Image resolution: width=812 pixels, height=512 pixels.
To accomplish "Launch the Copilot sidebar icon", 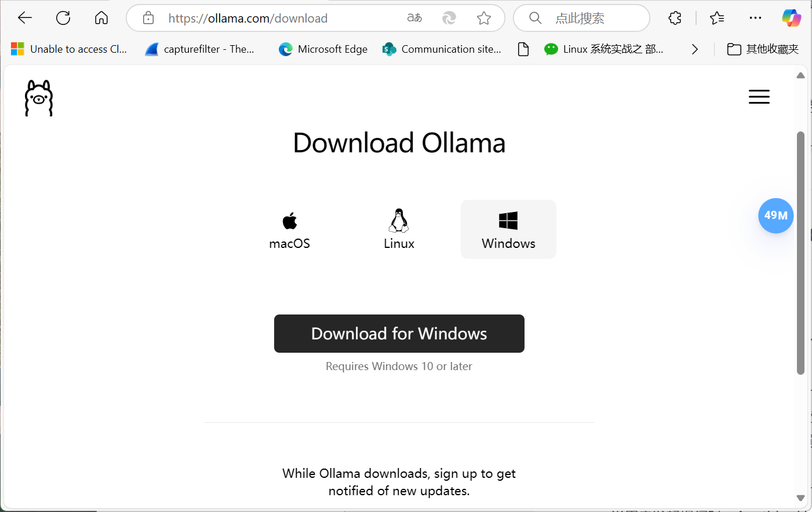I will pyautogui.click(x=791, y=18).
